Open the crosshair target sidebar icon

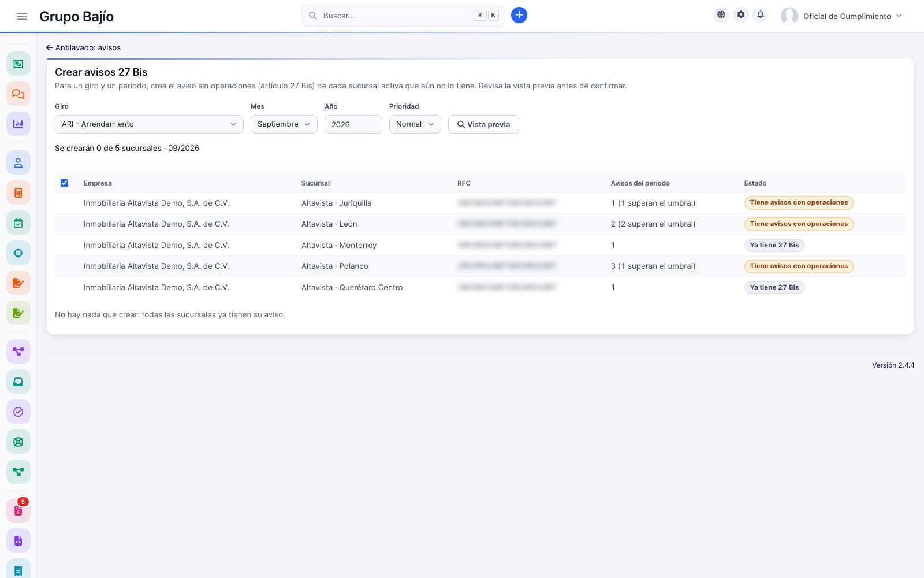click(18, 253)
